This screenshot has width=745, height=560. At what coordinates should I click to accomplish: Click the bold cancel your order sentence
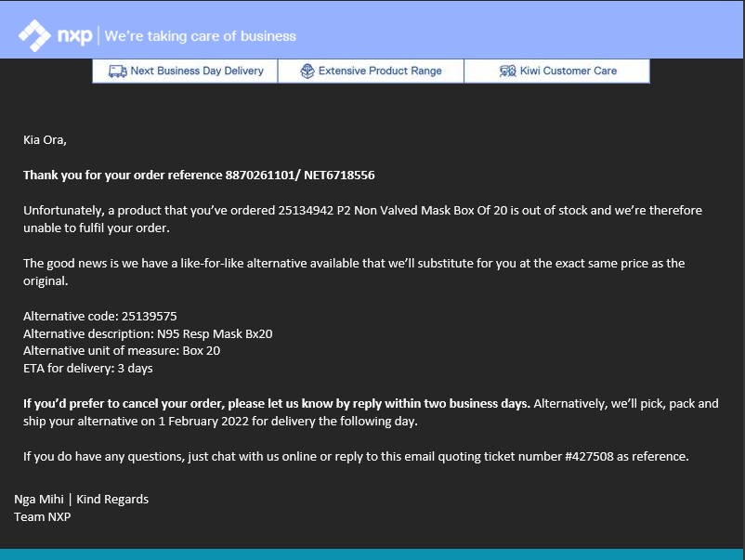point(277,404)
